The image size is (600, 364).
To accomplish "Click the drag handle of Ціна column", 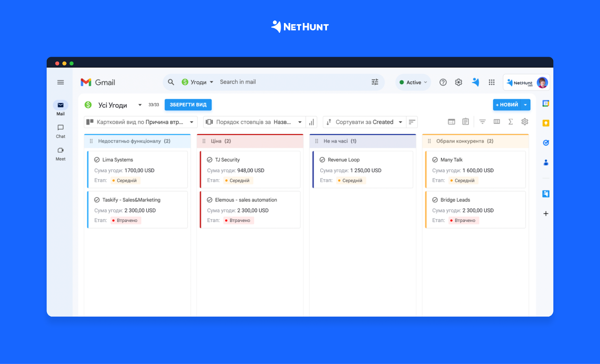I will pos(204,141).
